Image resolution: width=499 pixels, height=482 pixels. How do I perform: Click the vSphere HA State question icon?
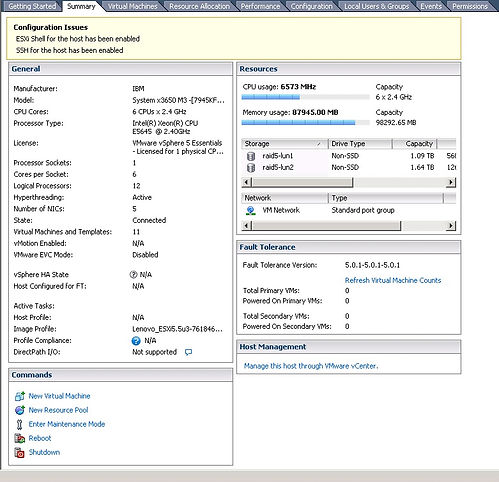pos(133,275)
